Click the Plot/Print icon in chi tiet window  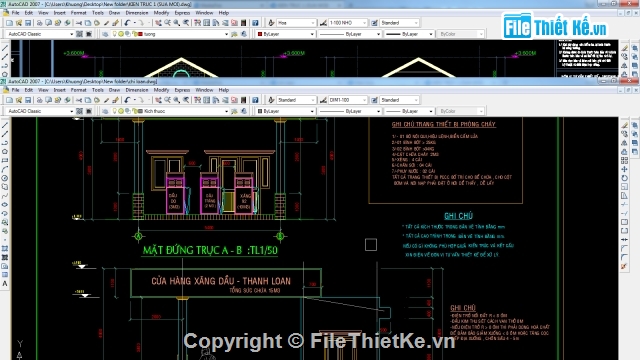[39, 100]
